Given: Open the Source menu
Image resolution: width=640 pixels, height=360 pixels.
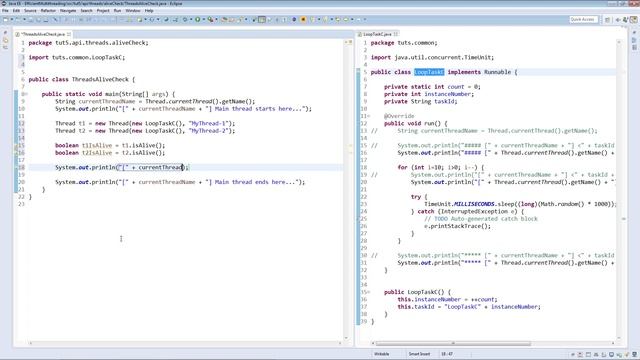Looking at the screenshot, I should [30, 11].
